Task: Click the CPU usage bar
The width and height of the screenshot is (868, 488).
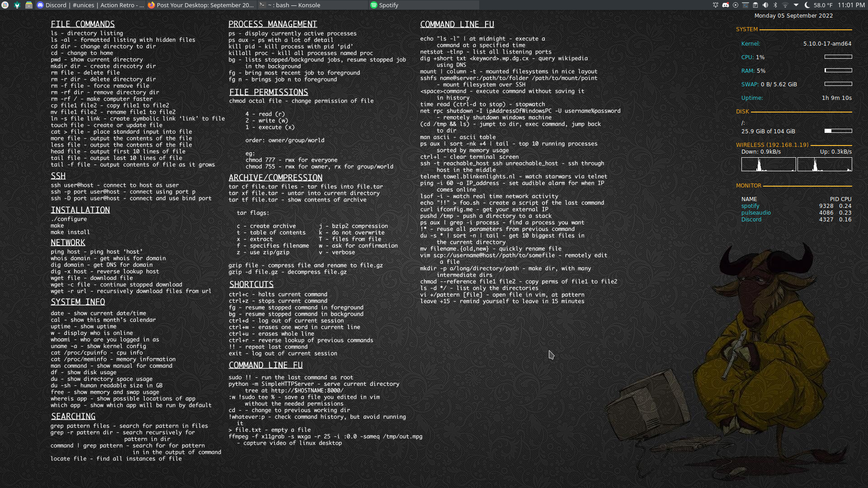Action: click(x=838, y=57)
